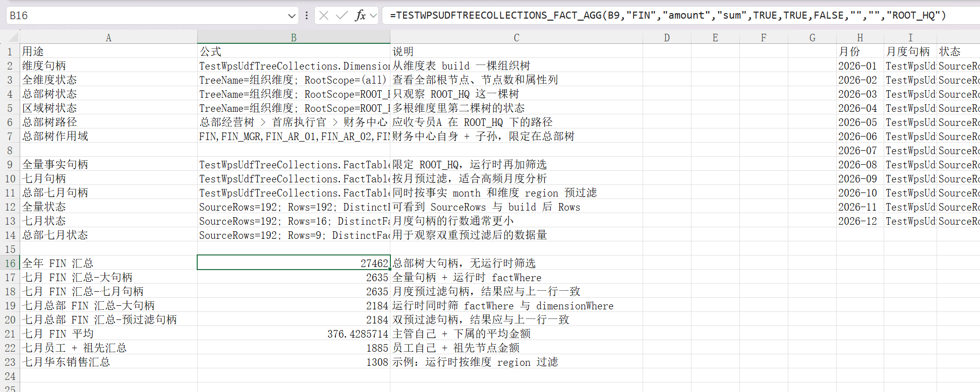This screenshot has height=392, width=980.
Task: Click cell A11 总部七月句柄
Action: 108,192
